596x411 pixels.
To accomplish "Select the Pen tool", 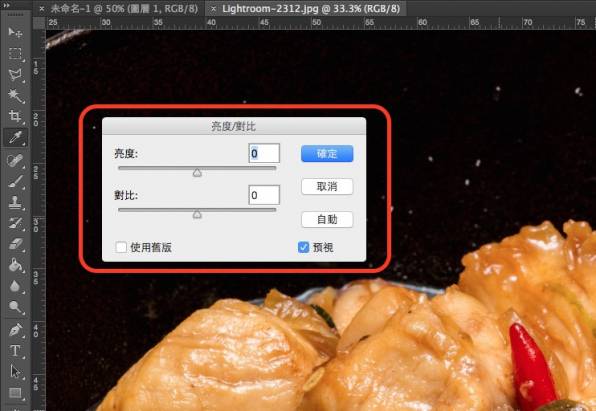I will tap(15, 330).
